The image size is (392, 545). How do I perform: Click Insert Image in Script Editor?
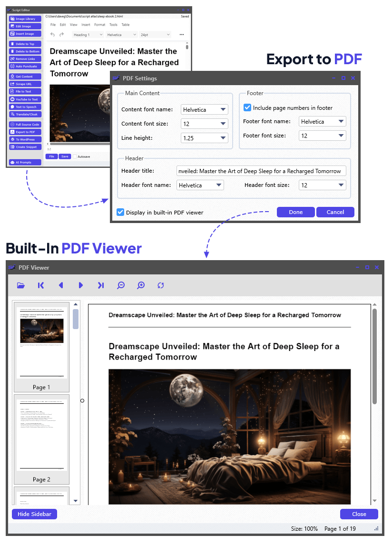(25, 34)
